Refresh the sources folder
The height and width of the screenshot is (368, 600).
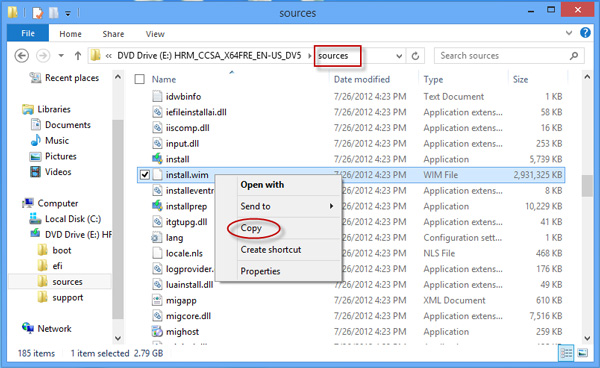(415, 56)
